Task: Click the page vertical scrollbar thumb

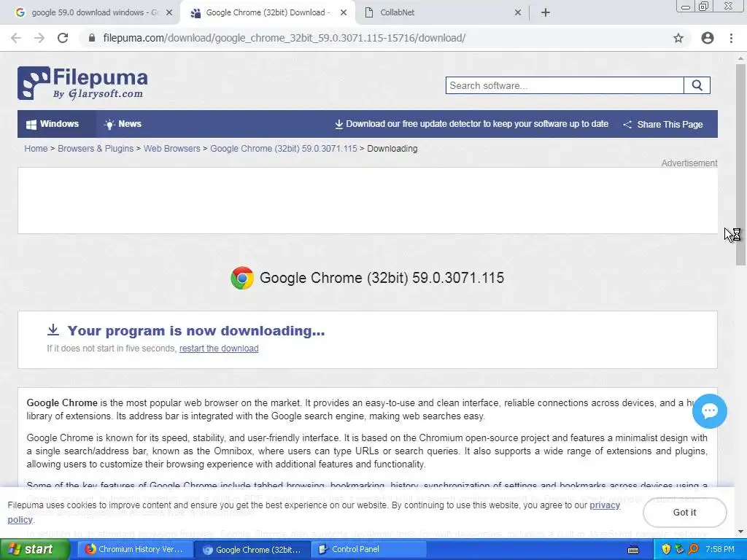Action: coord(740,164)
